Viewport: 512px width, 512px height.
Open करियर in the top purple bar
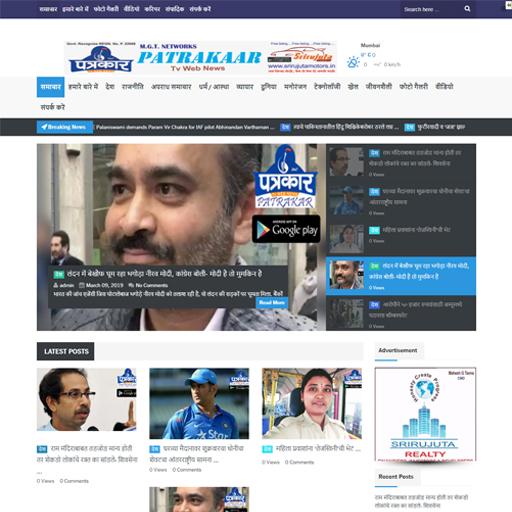click(x=152, y=9)
